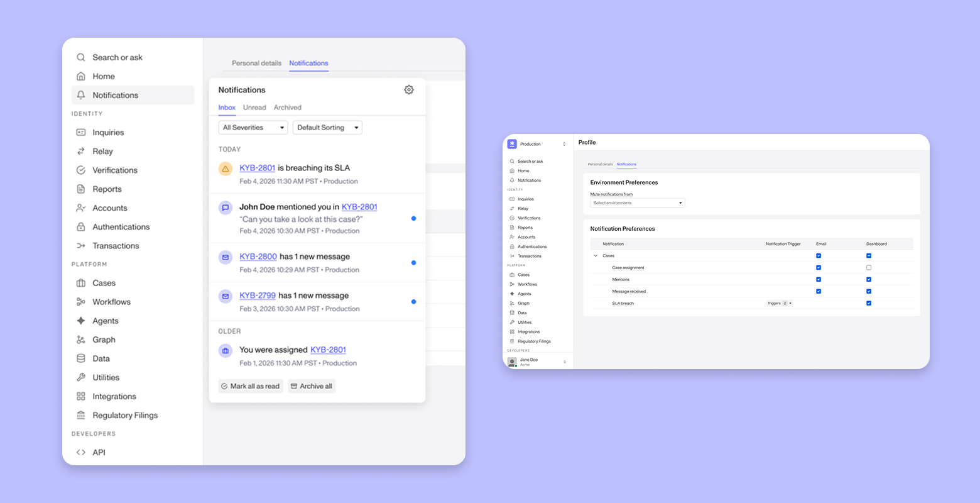Viewport: 980px width, 503px height.
Task: Select the Inbox tab in the notifications popup
Action: coord(227,108)
